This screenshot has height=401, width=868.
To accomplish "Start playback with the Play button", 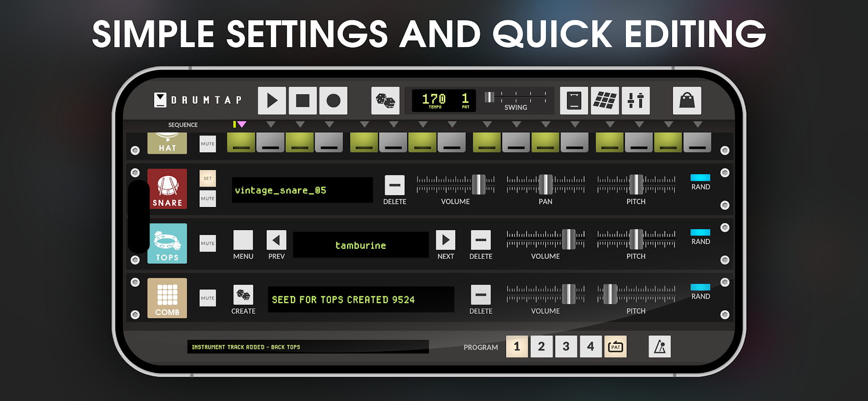I will coord(272,101).
